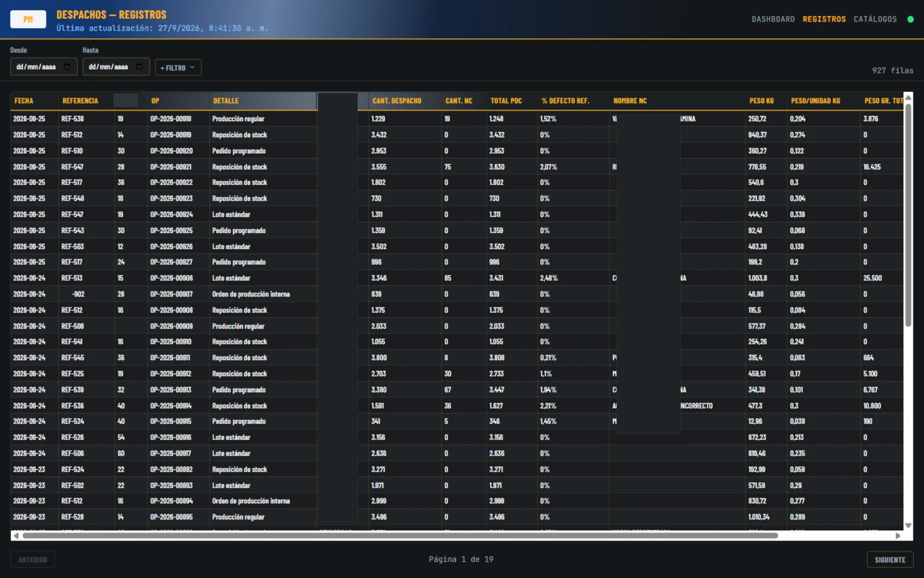The width and height of the screenshot is (924, 578).
Task: Click the vertical scrollbar thumb
Action: tap(908, 215)
